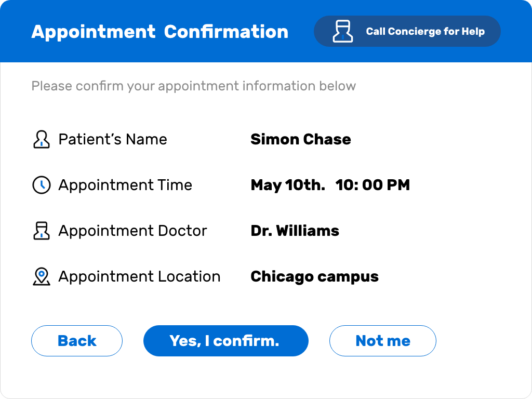Click the clock icon beside Appointment Time
The height and width of the screenshot is (399, 532).
(42, 185)
